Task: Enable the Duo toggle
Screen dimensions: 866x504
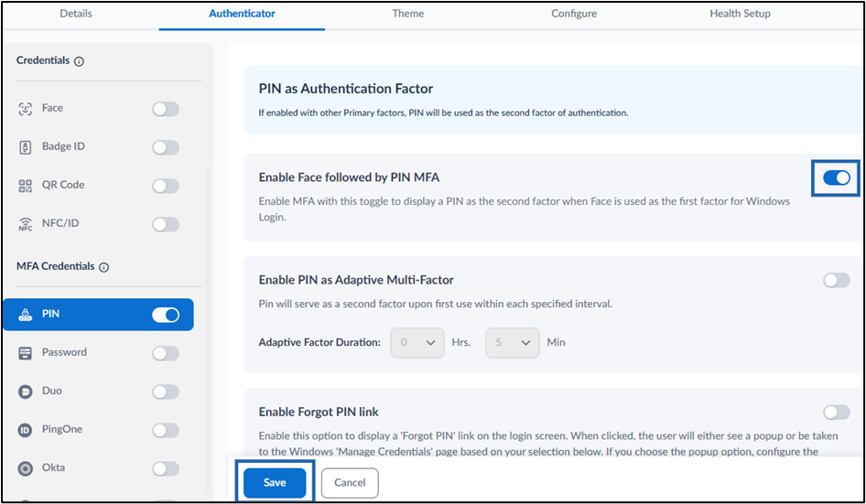Action: pos(166,391)
